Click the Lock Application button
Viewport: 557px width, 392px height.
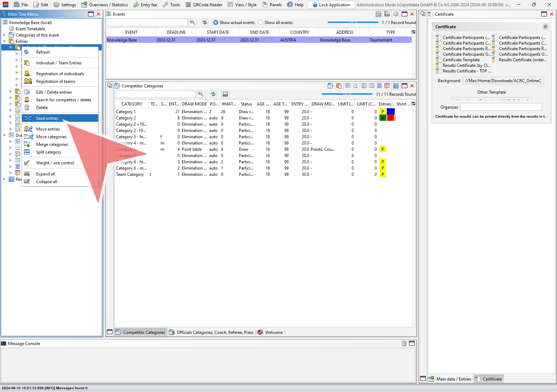coord(331,5)
